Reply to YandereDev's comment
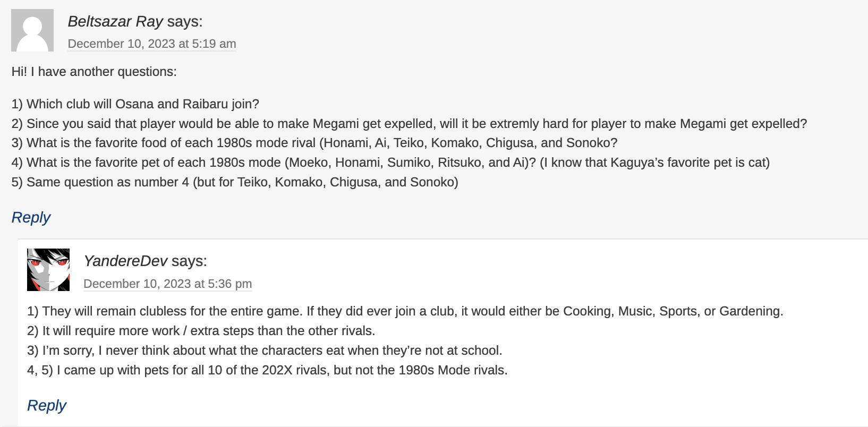 (47, 406)
